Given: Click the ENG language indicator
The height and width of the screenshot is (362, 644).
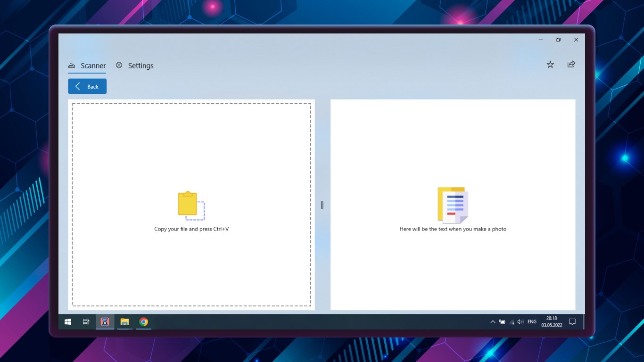Looking at the screenshot, I should [x=532, y=322].
